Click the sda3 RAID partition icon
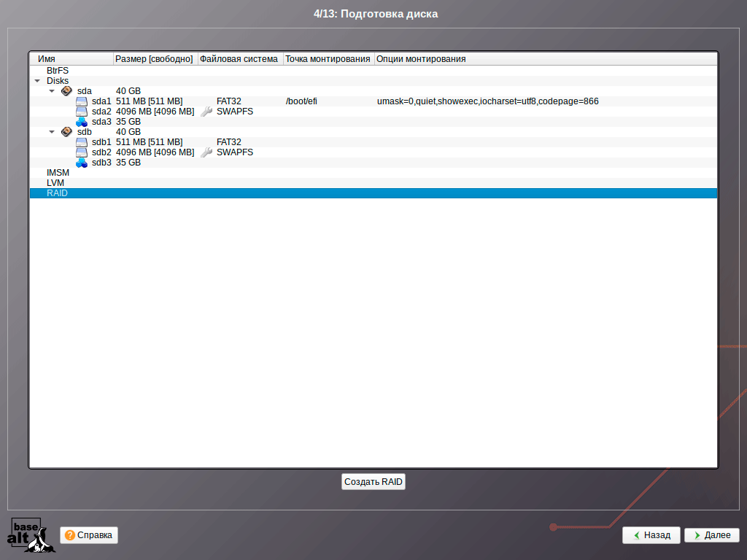Image resolution: width=747 pixels, height=560 pixels. pos(82,122)
